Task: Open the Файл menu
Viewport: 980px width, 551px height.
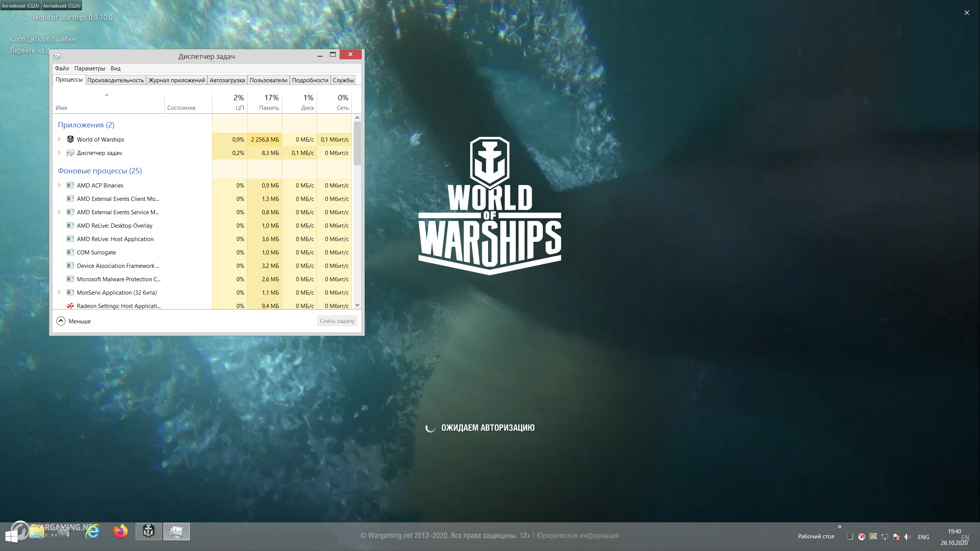Action: tap(62, 68)
